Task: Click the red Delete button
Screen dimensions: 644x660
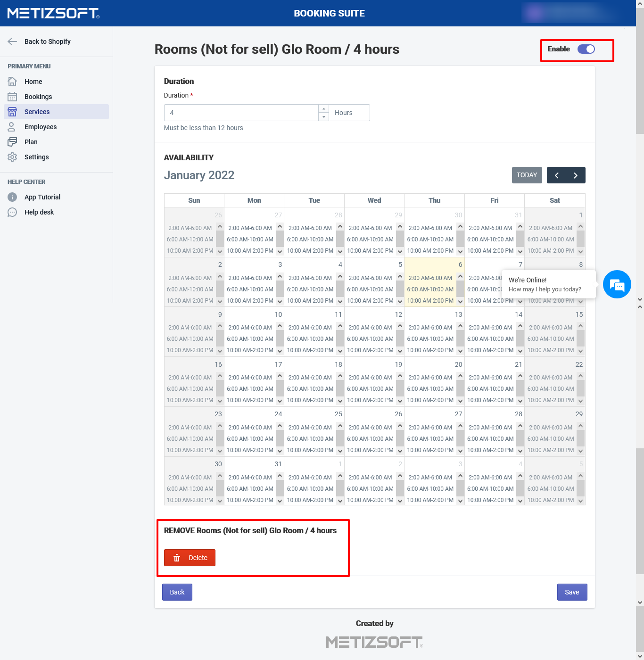Action: 190,558
